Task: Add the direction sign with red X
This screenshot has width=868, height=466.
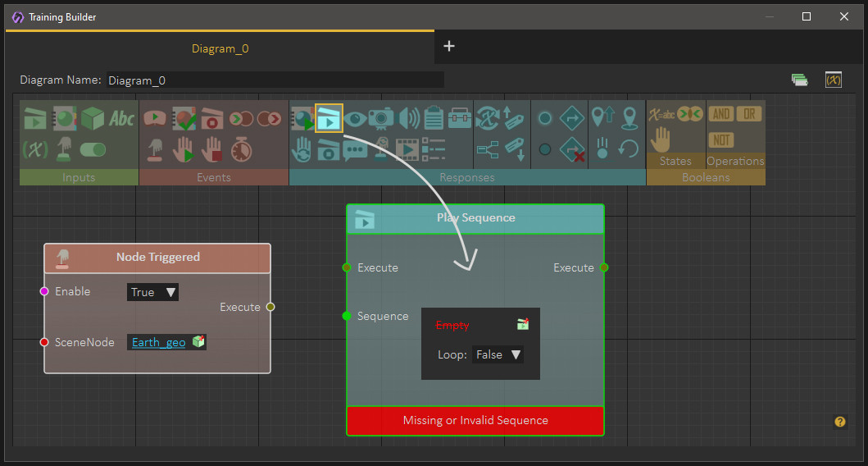Action: tap(572, 149)
